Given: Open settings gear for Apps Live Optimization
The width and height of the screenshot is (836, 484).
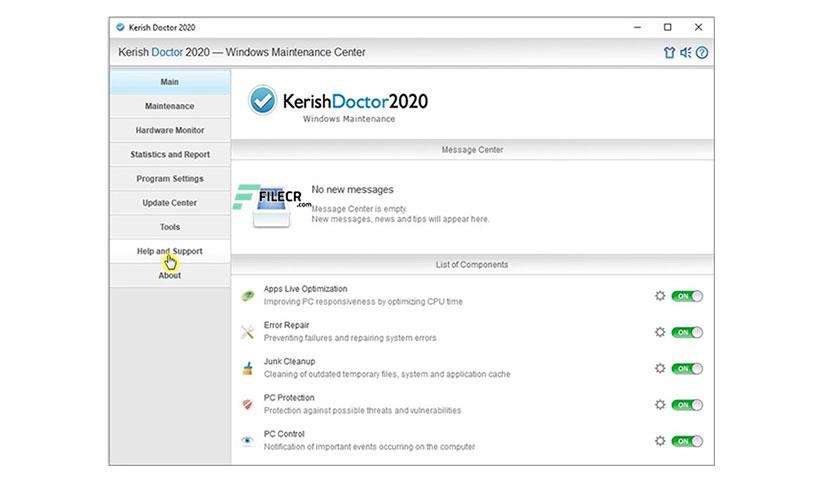Looking at the screenshot, I should 660,296.
